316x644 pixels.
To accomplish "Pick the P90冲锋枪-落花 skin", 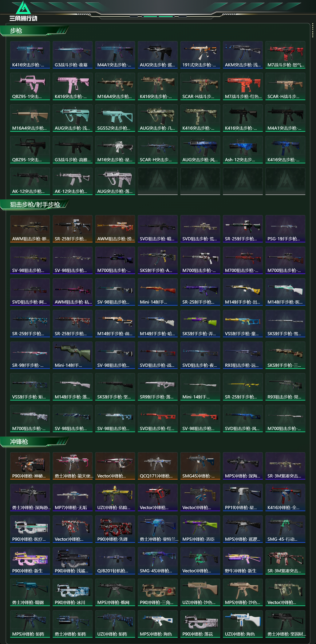I will pyautogui.click(x=200, y=624).
